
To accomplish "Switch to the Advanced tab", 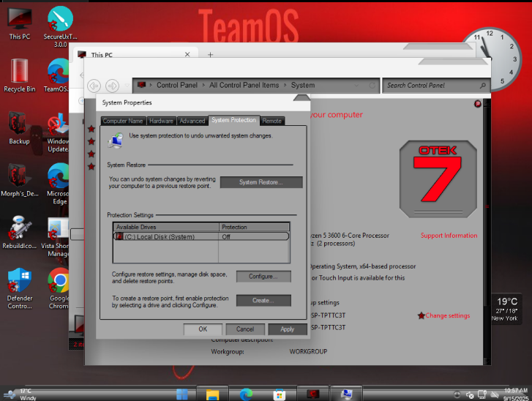I will click(192, 121).
